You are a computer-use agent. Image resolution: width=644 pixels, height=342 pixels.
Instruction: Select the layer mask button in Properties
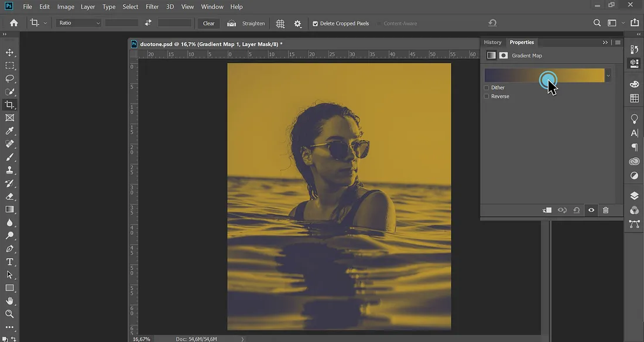pyautogui.click(x=503, y=56)
